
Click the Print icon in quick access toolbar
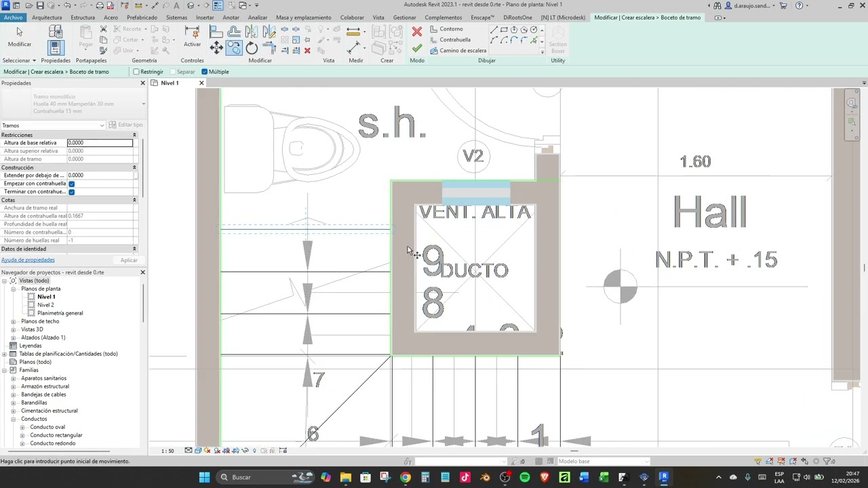(x=100, y=5)
